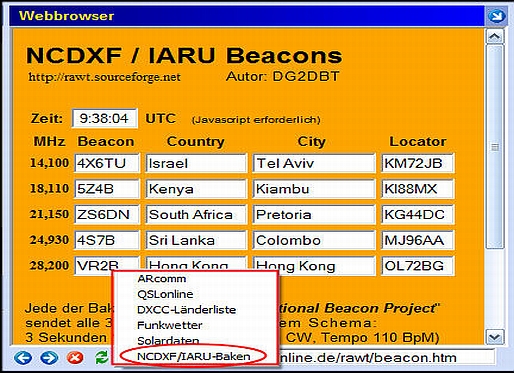The width and height of the screenshot is (514, 373).
Task: Click the Kenya country field
Action: [196, 189]
